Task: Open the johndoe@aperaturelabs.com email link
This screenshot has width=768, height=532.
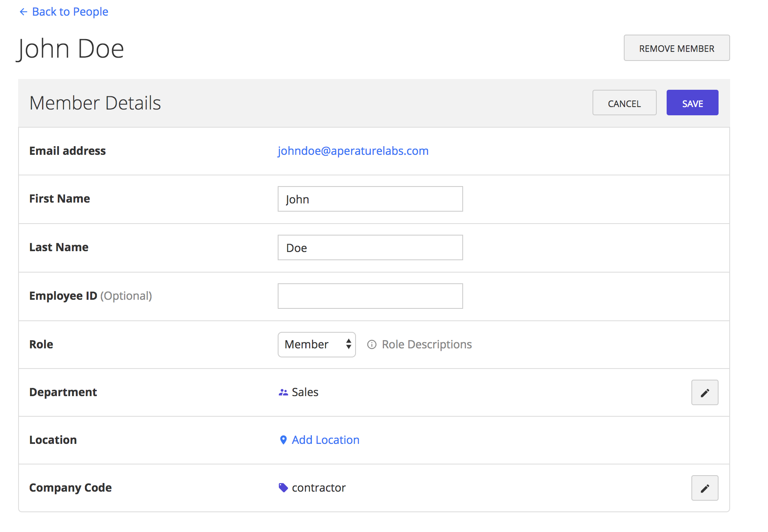Action: click(x=353, y=151)
